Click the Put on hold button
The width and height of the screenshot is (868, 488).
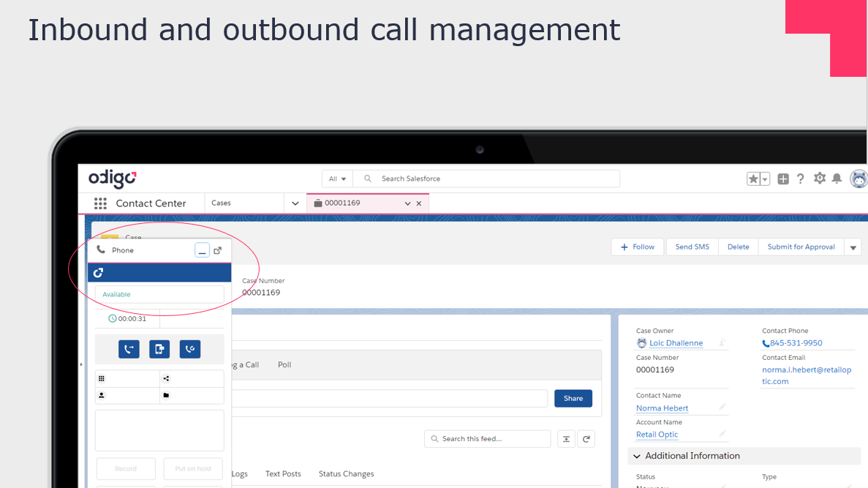192,468
